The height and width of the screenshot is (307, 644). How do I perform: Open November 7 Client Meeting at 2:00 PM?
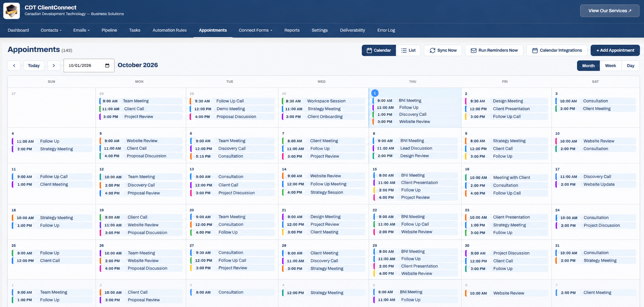tap(596, 293)
